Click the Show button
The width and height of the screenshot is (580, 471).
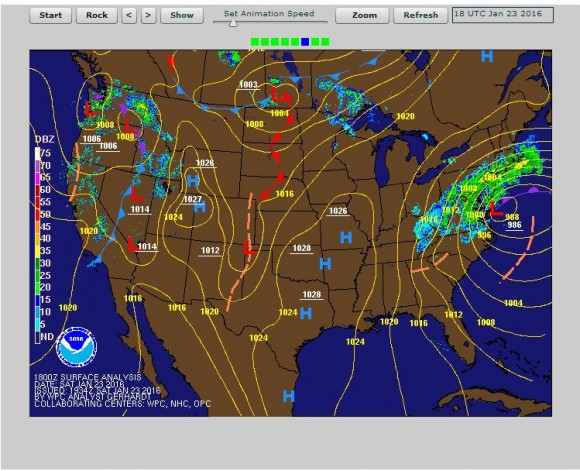182,16
